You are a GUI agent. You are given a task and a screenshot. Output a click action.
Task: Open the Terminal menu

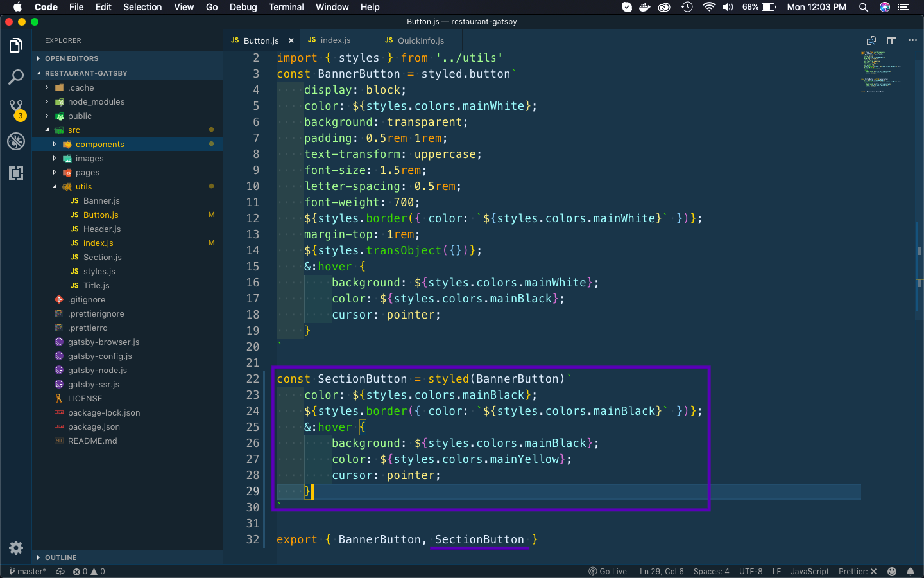point(286,7)
